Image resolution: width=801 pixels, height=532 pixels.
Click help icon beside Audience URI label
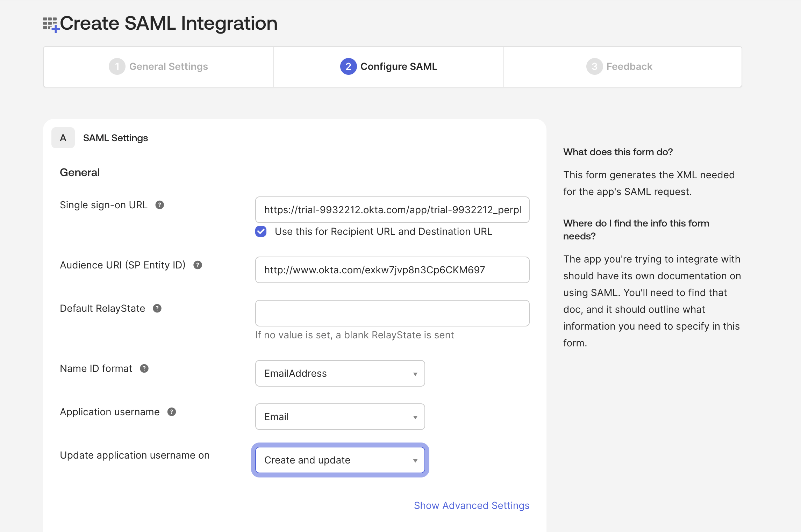click(x=198, y=265)
